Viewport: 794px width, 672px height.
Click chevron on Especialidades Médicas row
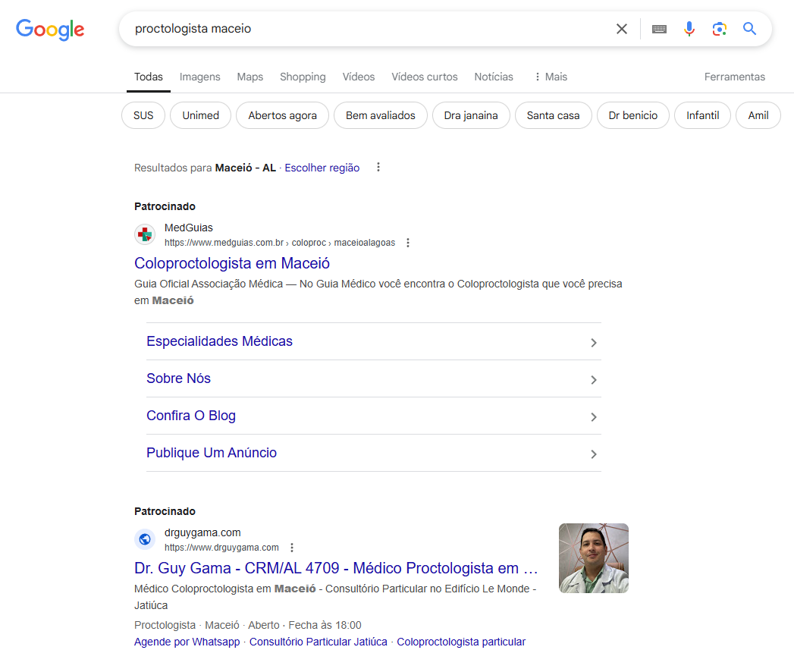pyautogui.click(x=594, y=343)
